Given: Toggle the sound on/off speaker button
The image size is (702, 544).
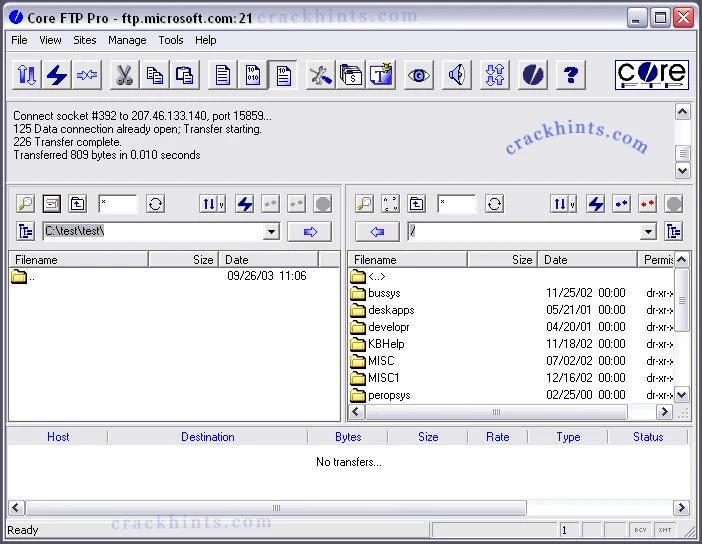Looking at the screenshot, I should [457, 75].
